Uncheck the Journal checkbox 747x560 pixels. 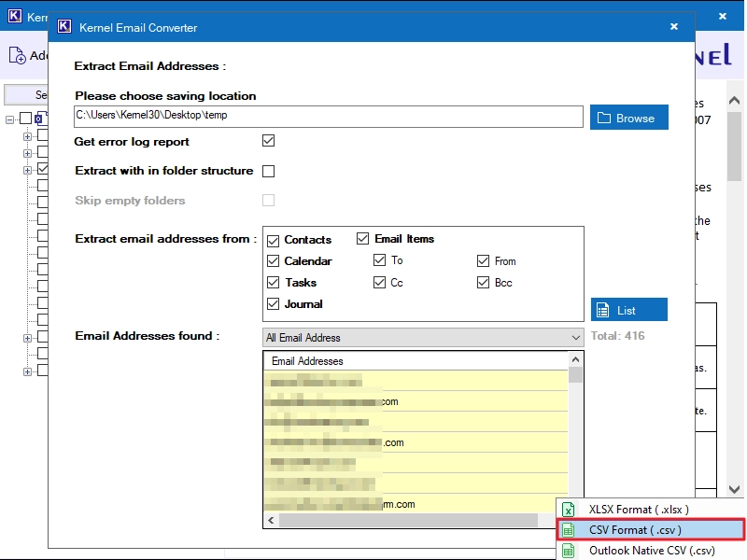click(273, 304)
